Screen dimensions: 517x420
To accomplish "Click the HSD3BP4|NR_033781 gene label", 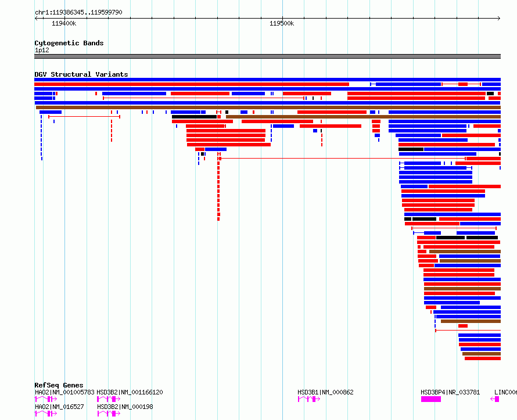I will [450, 392].
